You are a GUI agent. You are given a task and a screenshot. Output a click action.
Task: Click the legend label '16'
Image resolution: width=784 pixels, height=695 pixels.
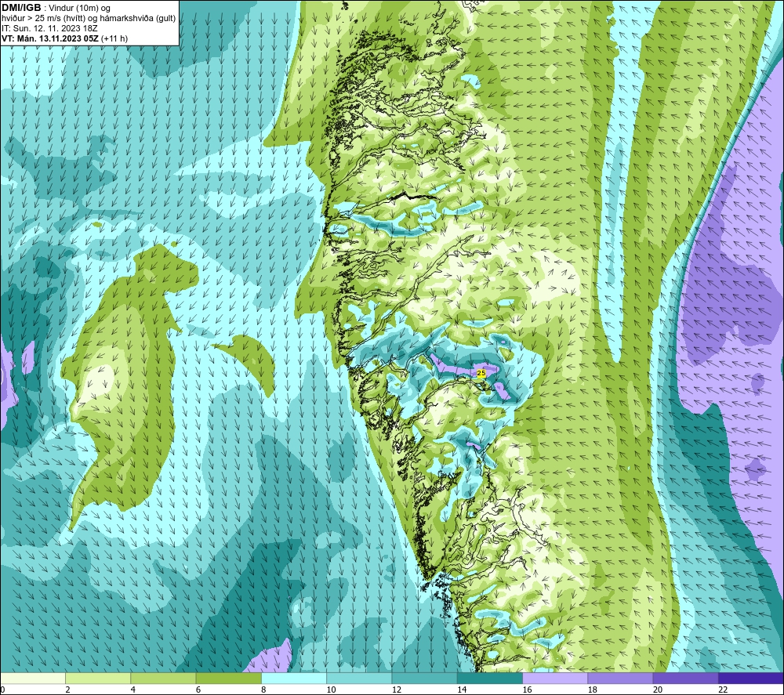click(x=527, y=690)
